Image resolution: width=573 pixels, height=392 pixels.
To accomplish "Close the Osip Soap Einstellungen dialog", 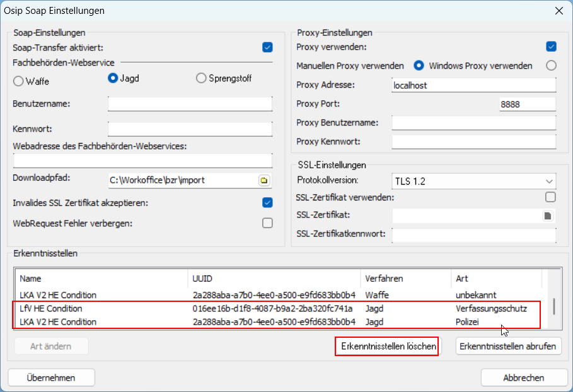I will coord(558,11).
